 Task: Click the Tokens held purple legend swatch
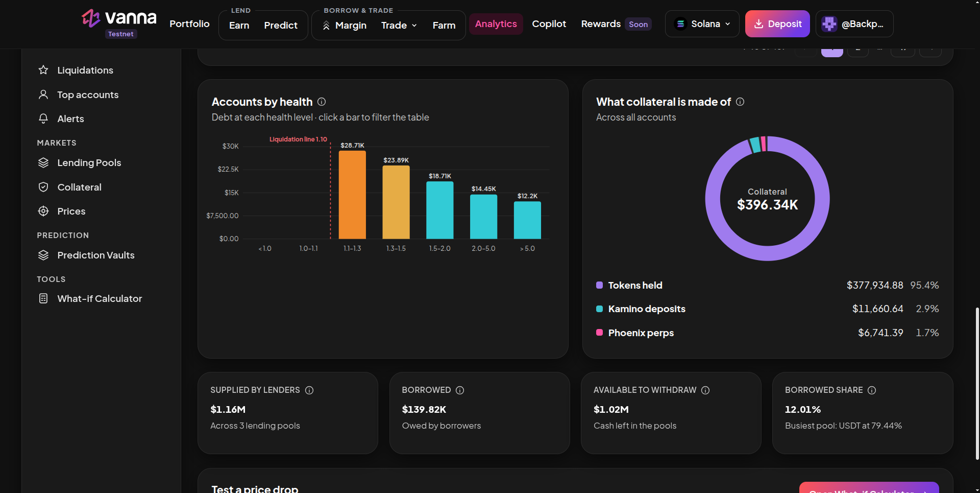pyautogui.click(x=600, y=285)
